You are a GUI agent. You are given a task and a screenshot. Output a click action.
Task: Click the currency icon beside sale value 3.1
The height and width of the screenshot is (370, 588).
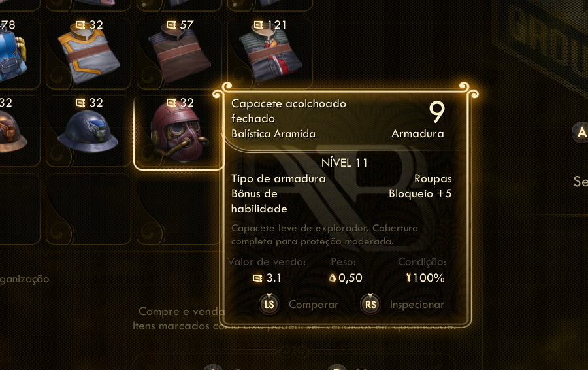[x=257, y=278]
